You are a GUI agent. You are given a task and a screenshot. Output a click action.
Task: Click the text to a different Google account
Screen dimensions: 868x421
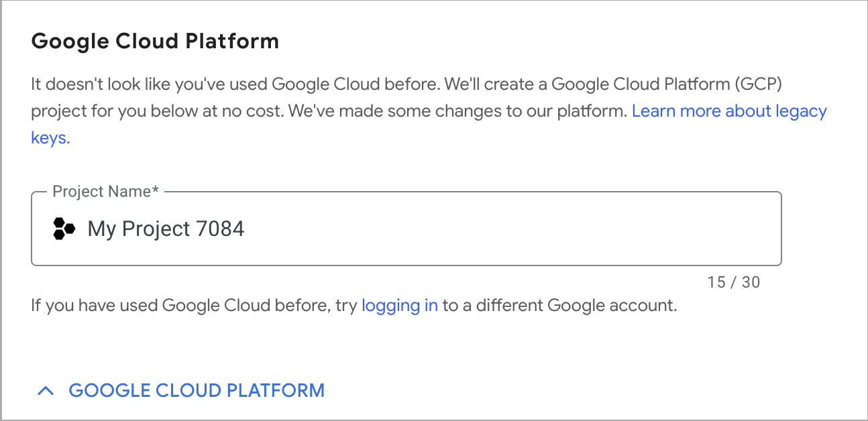559,306
